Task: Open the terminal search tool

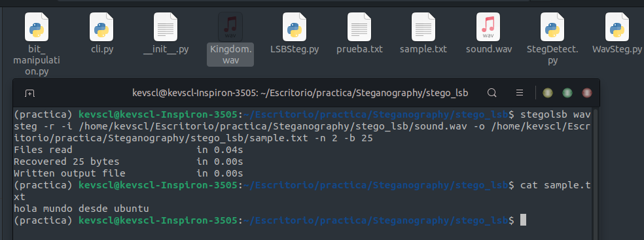Action: pos(492,93)
